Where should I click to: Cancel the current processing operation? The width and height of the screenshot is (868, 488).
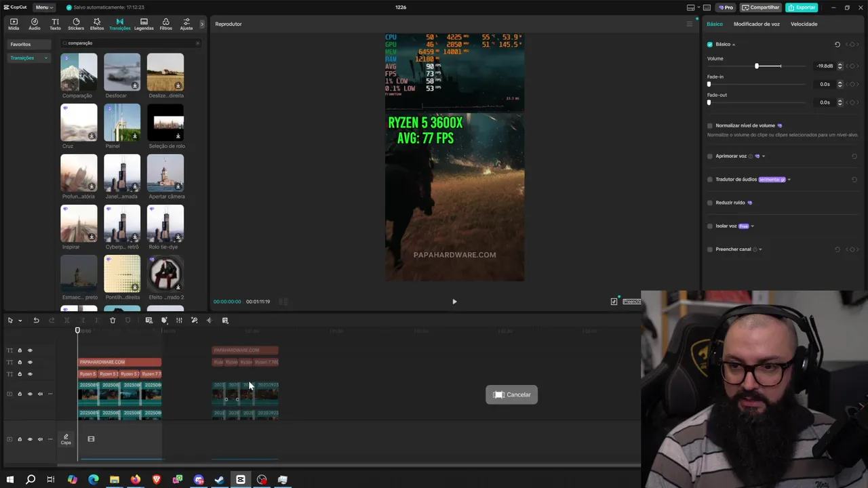[x=512, y=394]
